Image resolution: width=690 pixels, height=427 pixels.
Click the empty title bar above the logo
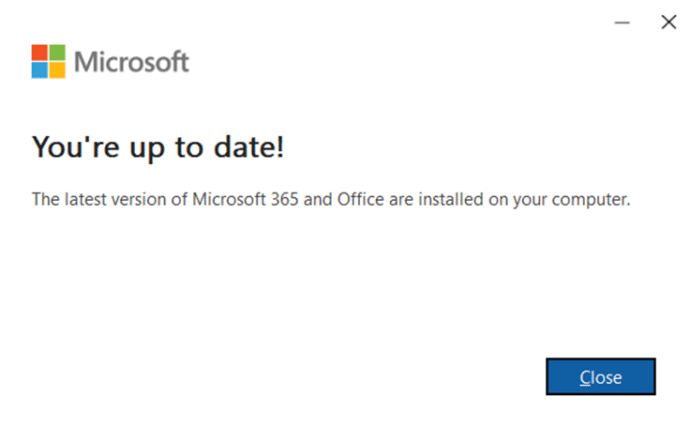point(300,20)
